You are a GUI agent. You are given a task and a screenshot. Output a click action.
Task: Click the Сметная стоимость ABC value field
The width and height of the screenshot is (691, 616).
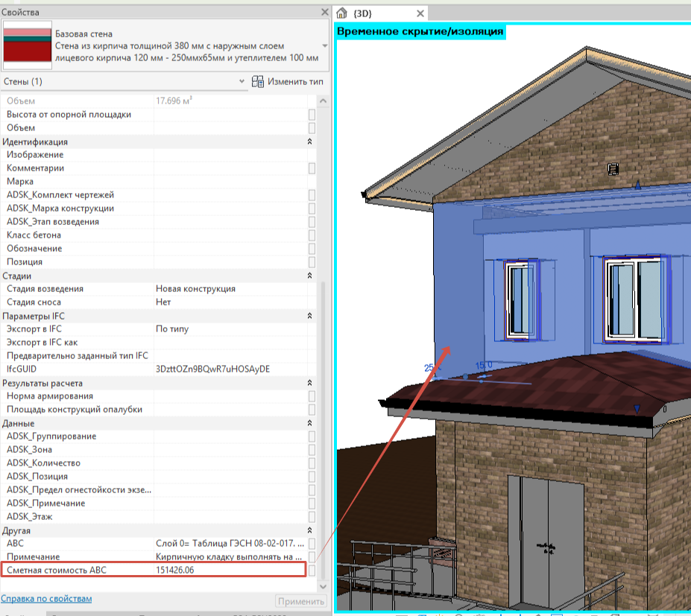click(x=230, y=570)
